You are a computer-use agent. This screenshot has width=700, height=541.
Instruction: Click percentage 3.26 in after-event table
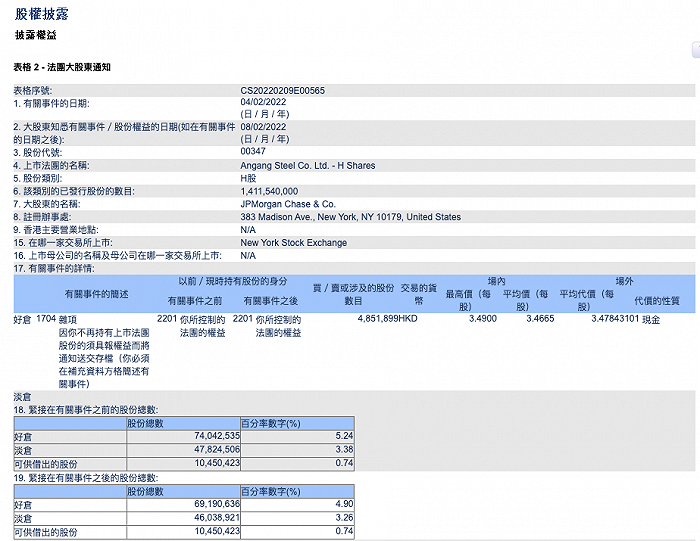point(344,518)
